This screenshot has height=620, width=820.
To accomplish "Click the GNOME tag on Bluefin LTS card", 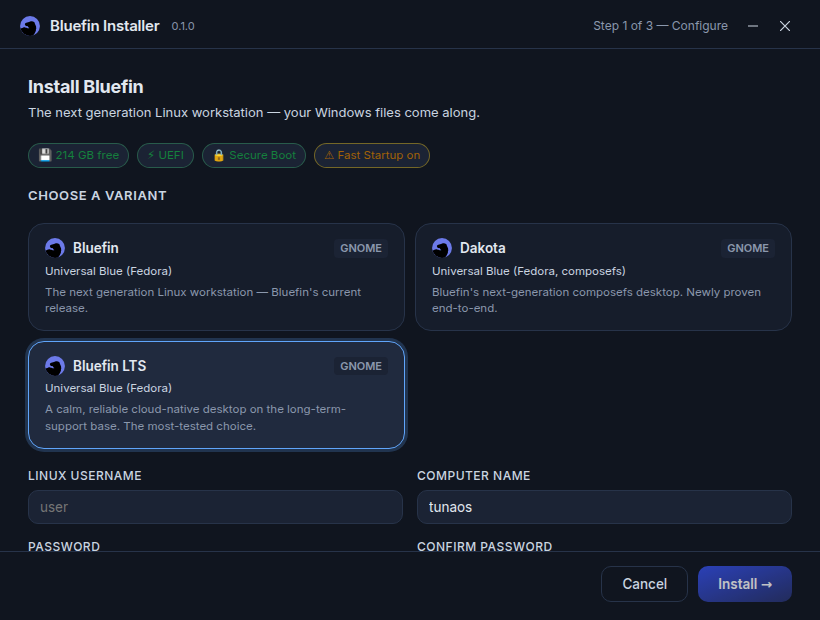I will pos(361,366).
